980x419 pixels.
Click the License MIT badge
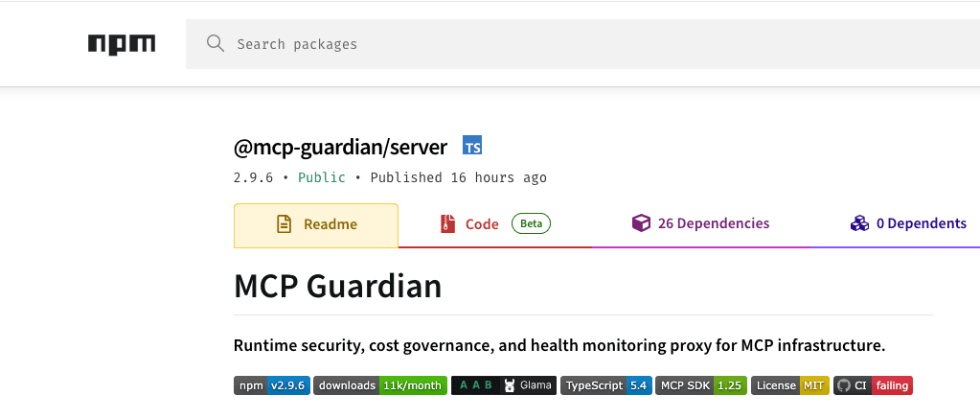coord(790,385)
